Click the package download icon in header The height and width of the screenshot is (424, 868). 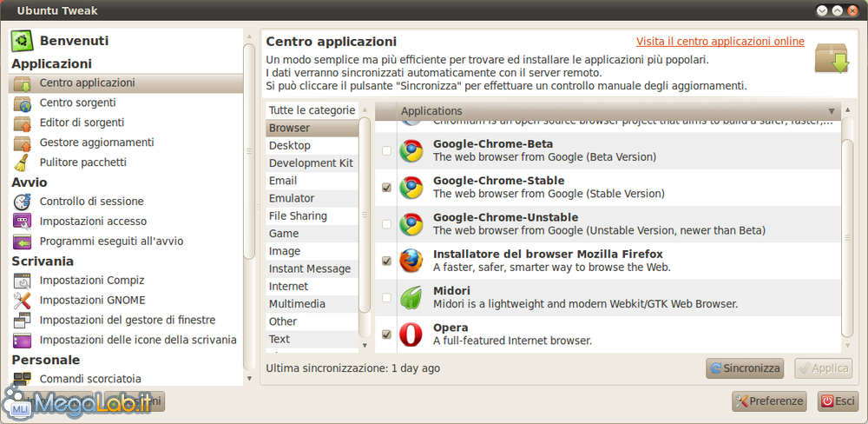point(832,58)
